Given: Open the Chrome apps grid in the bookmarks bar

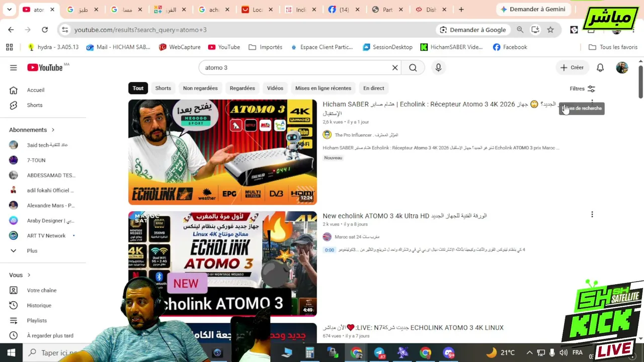Looking at the screenshot, I should click(x=9, y=47).
